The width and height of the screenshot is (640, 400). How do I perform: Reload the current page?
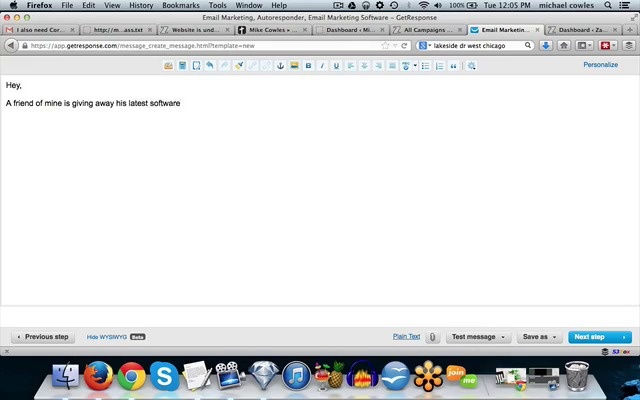(404, 46)
